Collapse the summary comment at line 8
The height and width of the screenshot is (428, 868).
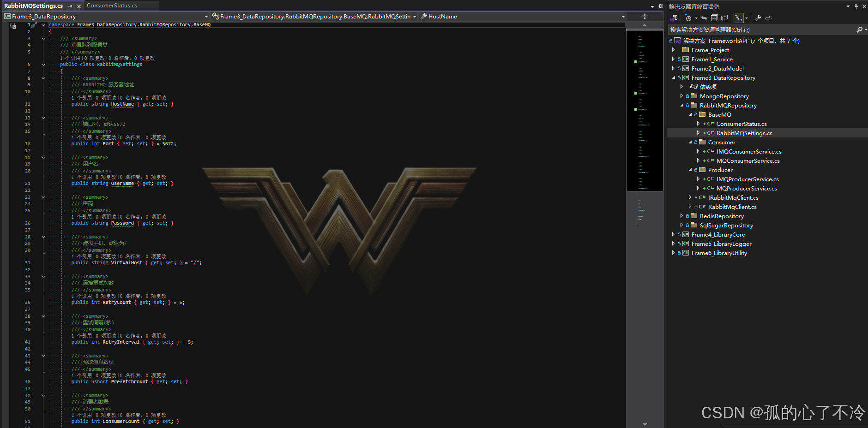(43, 78)
